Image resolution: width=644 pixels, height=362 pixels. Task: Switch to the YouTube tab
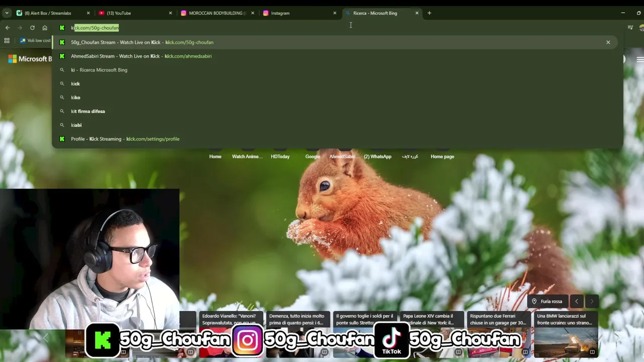(x=135, y=13)
